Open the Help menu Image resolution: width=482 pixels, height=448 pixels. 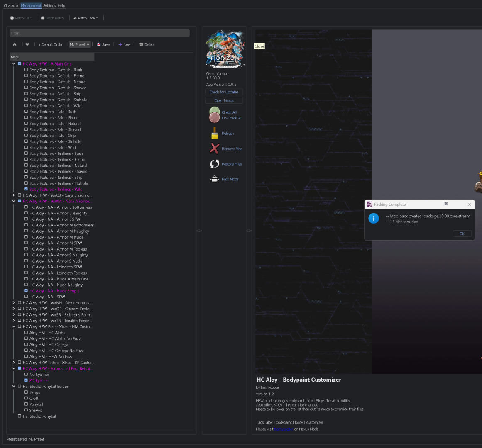(61, 5)
